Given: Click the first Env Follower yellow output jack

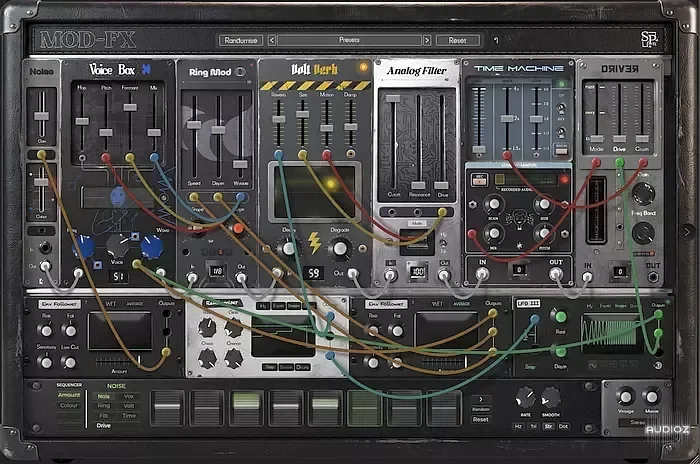Looking at the screenshot, I should pos(166,352).
